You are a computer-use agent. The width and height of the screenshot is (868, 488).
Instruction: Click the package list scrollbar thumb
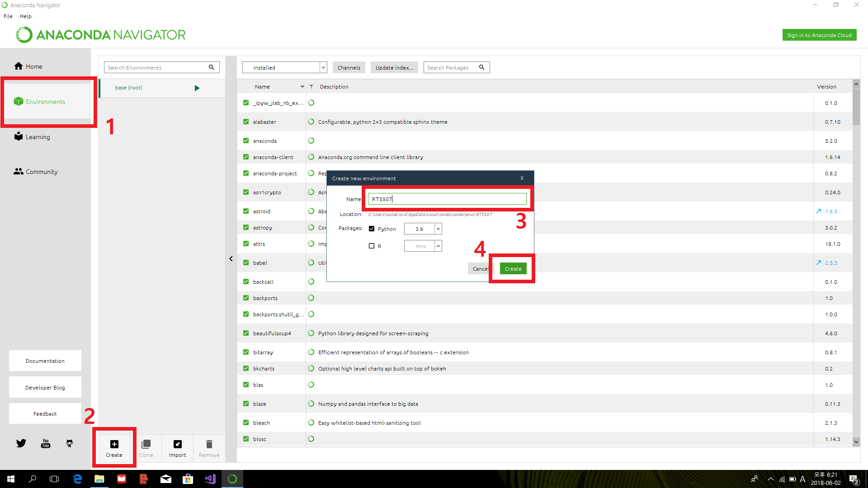click(856, 107)
